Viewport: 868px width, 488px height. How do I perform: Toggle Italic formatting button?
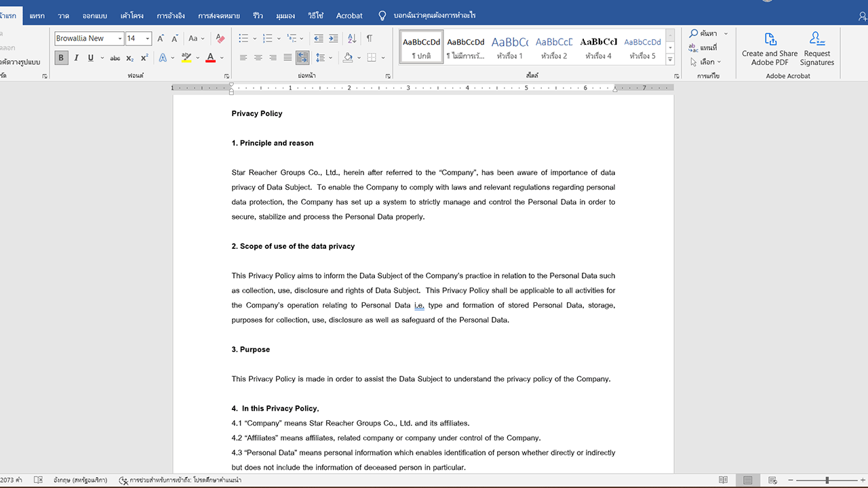pos(76,58)
